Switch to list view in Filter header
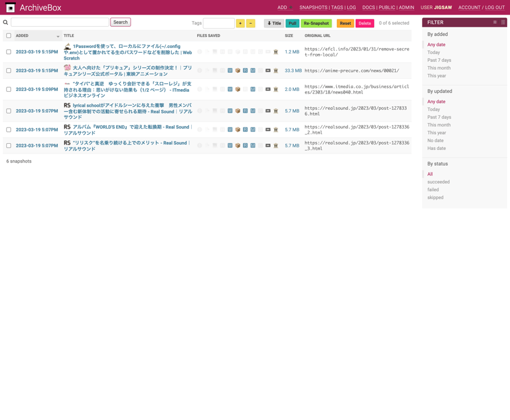510x420 pixels. click(x=495, y=22)
